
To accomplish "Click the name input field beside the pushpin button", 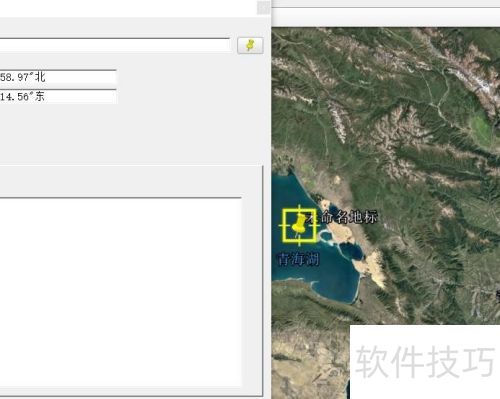I will point(115,45).
